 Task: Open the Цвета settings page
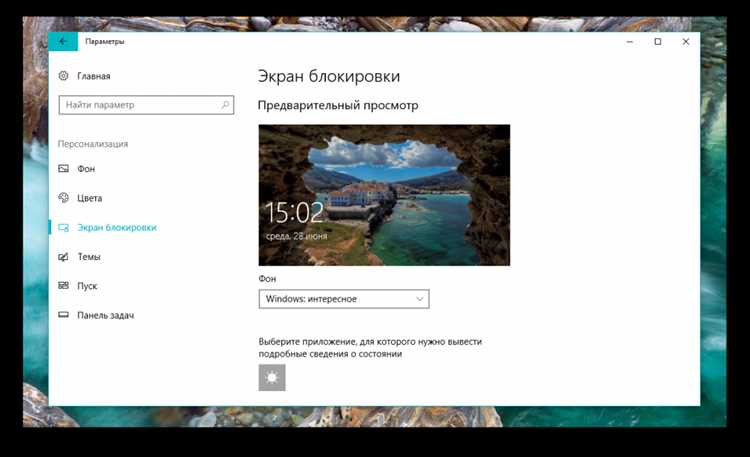point(89,198)
